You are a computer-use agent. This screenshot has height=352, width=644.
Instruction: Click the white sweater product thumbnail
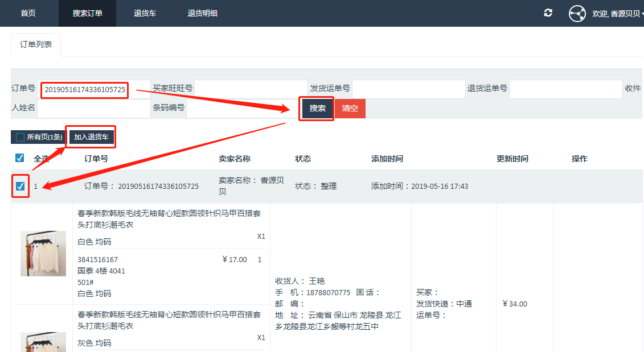[x=43, y=254]
